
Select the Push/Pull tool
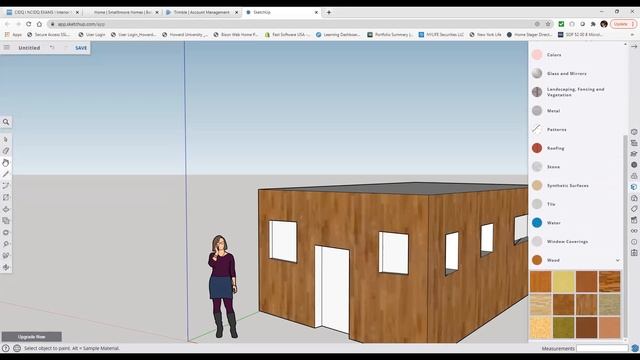(6, 209)
